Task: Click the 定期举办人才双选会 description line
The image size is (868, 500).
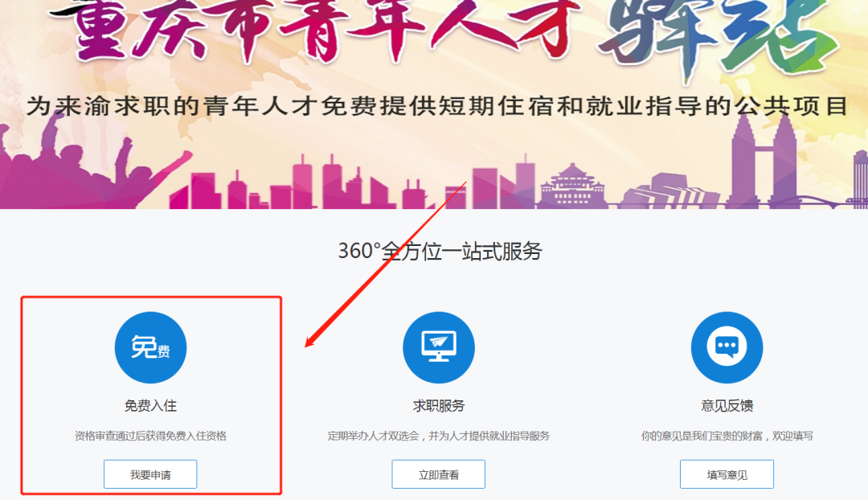Action: [439, 436]
